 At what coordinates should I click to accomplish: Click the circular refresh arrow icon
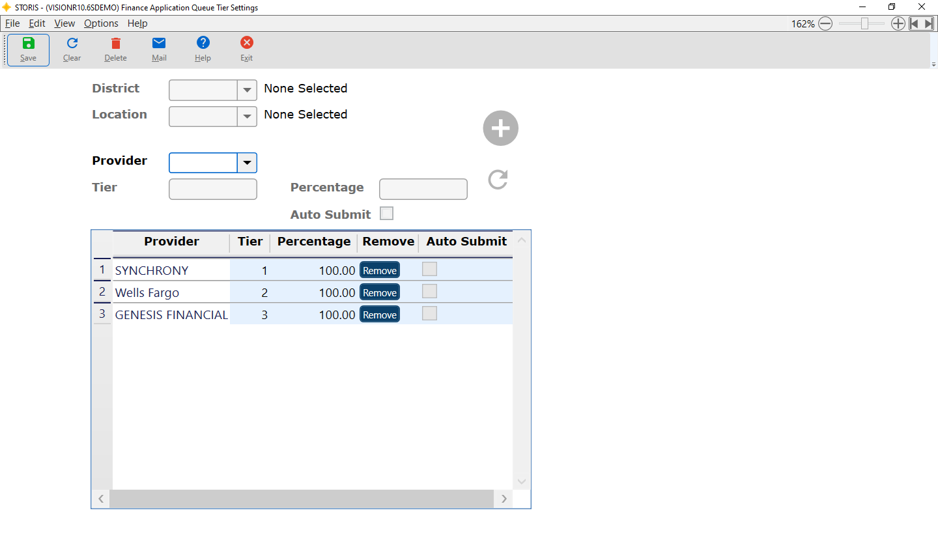pos(498,179)
